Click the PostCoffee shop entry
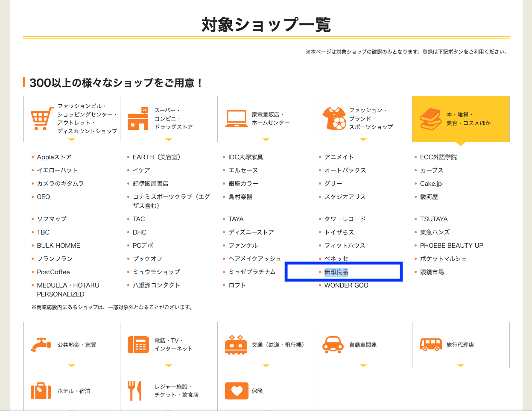 pos(53,272)
